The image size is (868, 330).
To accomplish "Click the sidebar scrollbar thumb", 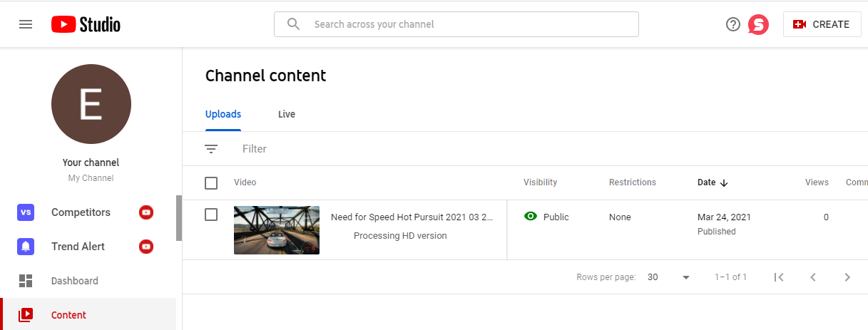I will click(179, 218).
